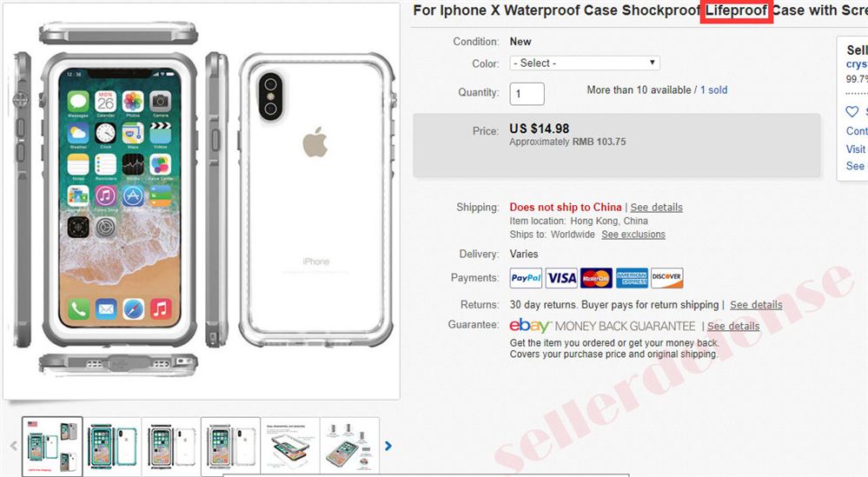Select the disassembly diagram thumbnail
Image resolution: width=868 pixels, height=477 pixels.
click(x=290, y=446)
